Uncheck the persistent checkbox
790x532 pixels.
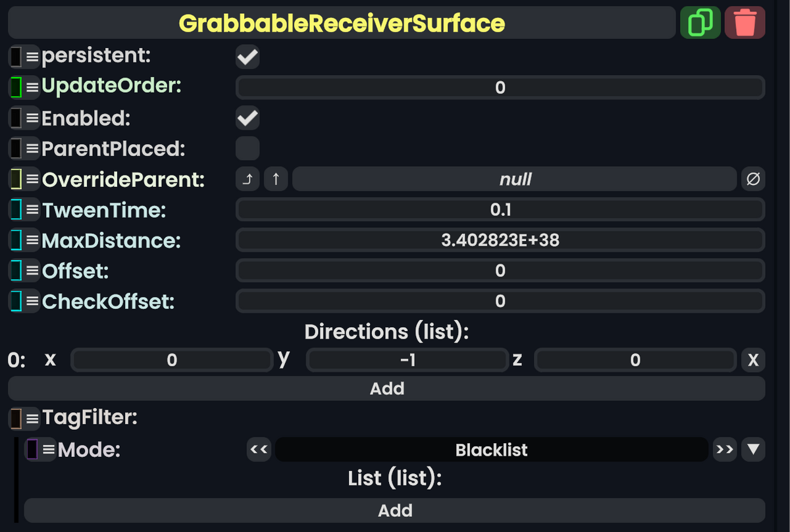pos(247,57)
